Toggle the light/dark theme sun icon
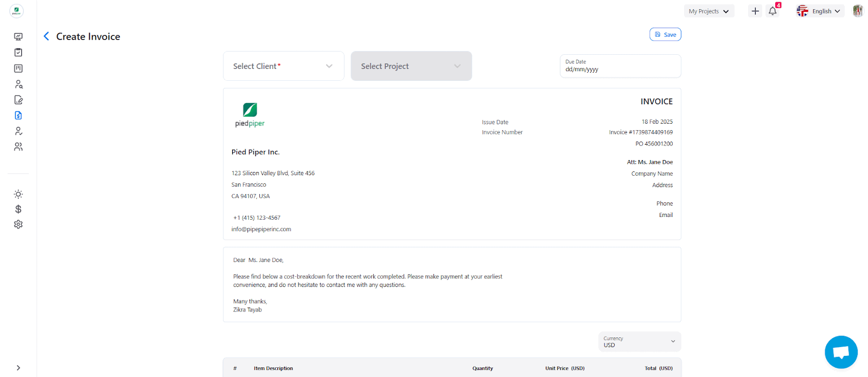Viewport: 868px width, 377px height. coord(18,194)
